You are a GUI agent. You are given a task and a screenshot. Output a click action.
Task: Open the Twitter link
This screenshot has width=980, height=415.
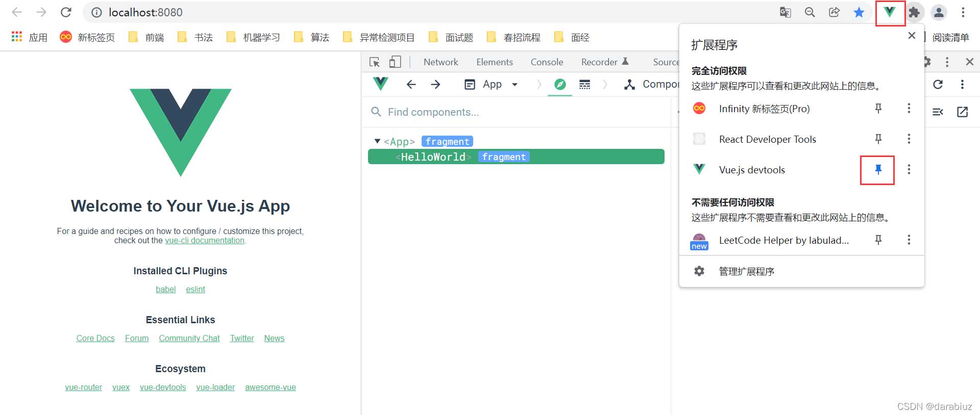click(x=242, y=338)
